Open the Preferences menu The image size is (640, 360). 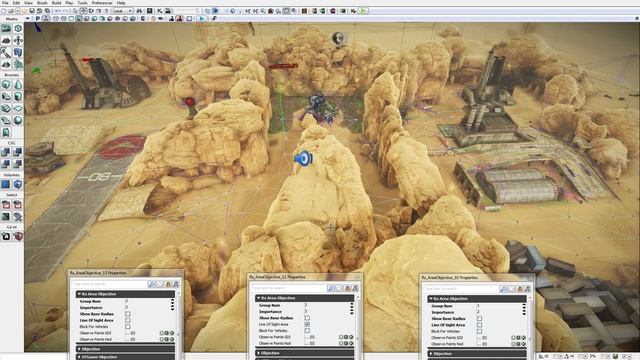(102, 3)
